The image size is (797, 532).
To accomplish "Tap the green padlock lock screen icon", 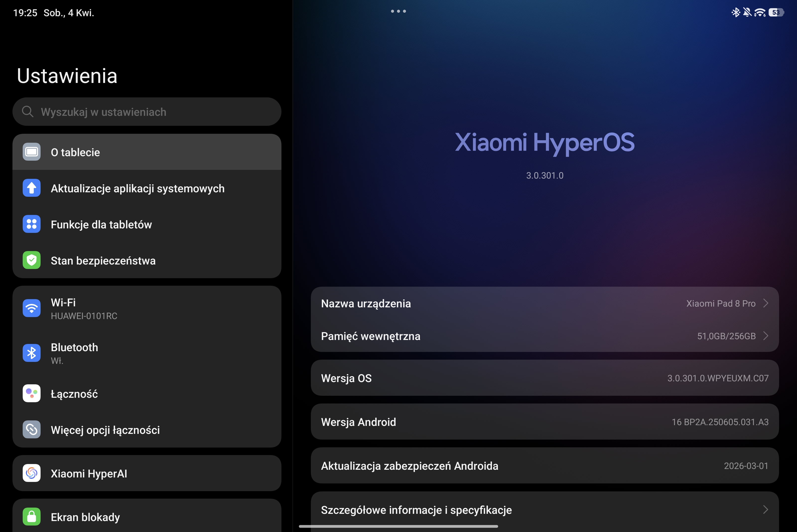I will (32, 517).
